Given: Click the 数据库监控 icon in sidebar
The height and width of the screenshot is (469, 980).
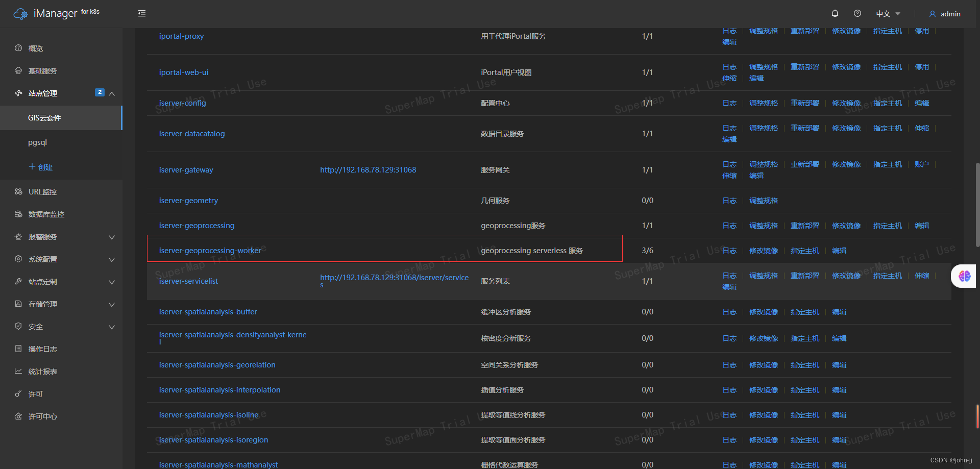Looking at the screenshot, I should [x=18, y=214].
